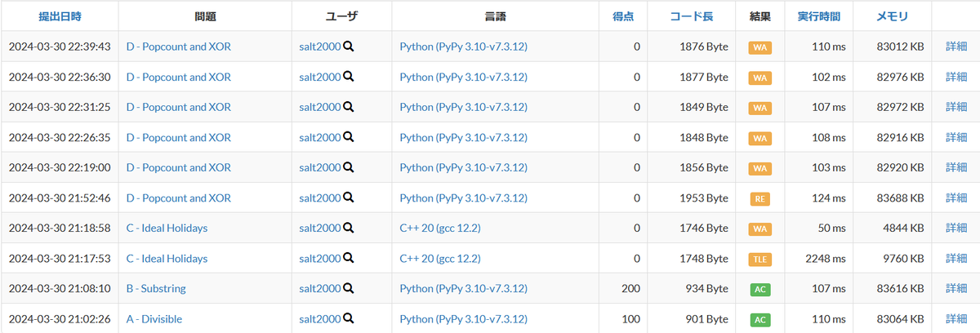Open 詳細 for 21:18:58 submission
This screenshot has height=333, width=980.
(956, 228)
